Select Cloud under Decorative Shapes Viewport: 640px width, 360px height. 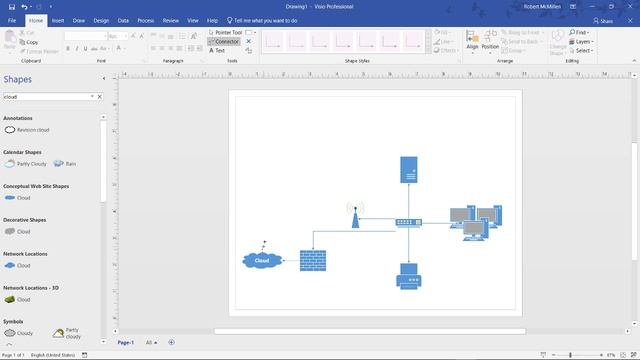coord(18,231)
